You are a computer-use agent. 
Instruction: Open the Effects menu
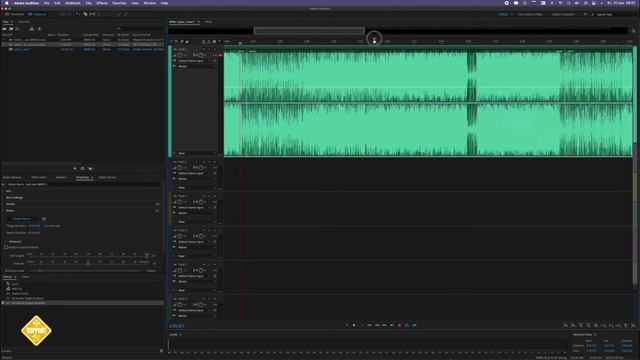102,3
